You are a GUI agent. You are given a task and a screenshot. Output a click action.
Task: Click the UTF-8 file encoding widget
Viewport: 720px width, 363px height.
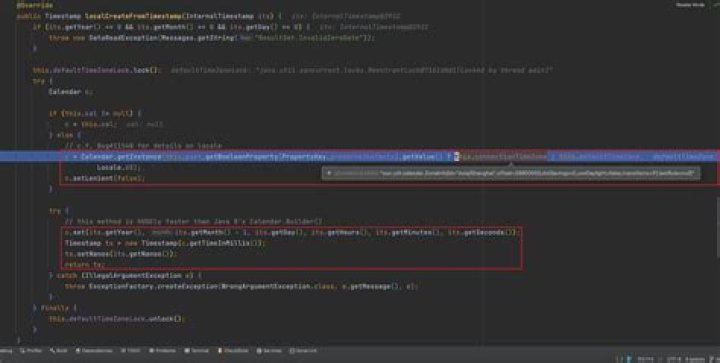click(x=674, y=359)
